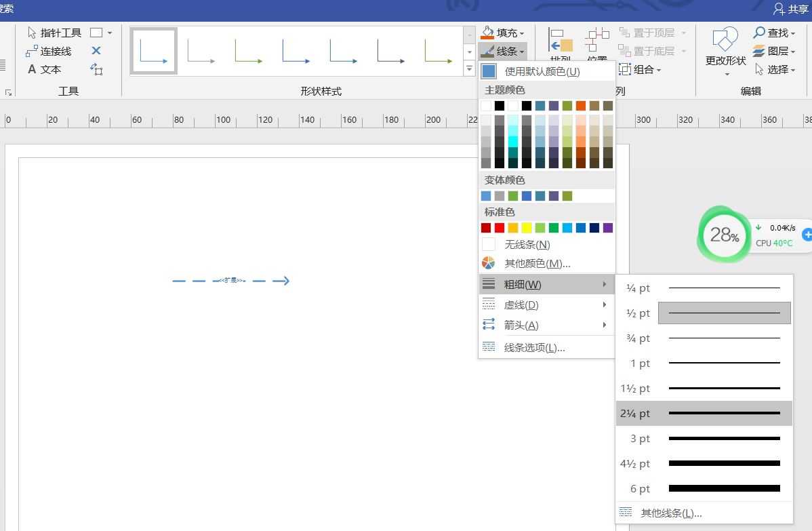This screenshot has height=531, width=812.
Task: Open the Fill (填充) menu
Action: pos(502,33)
